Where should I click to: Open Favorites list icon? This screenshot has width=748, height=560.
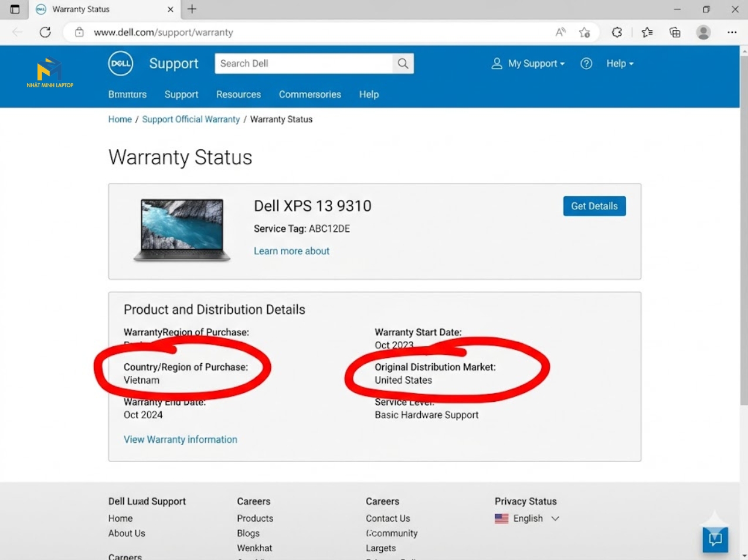647,32
